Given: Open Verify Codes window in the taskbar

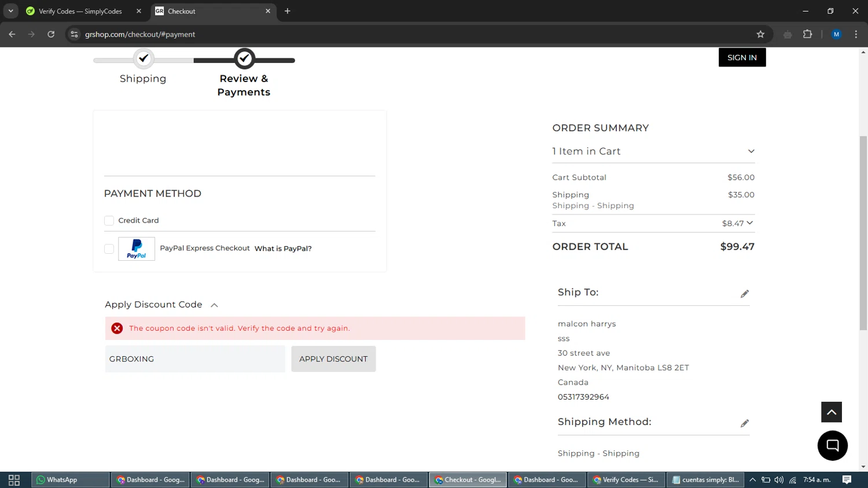Looking at the screenshot, I should point(627,480).
